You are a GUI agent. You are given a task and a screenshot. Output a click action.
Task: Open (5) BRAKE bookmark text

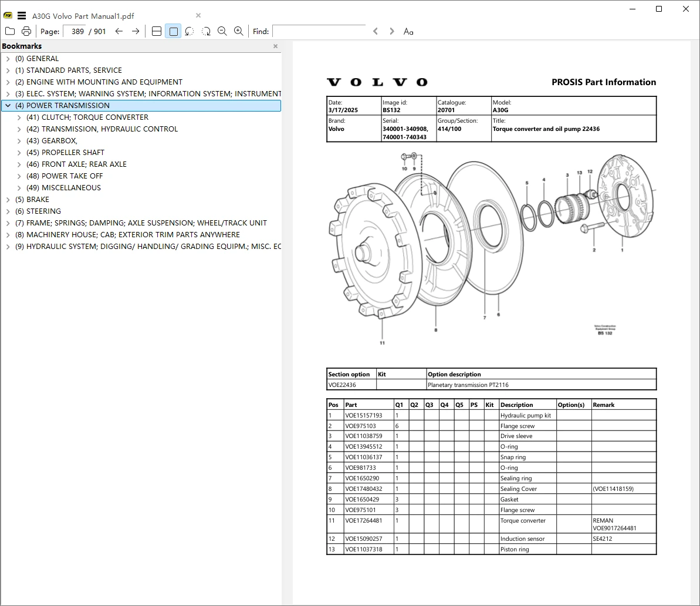pyautogui.click(x=32, y=199)
